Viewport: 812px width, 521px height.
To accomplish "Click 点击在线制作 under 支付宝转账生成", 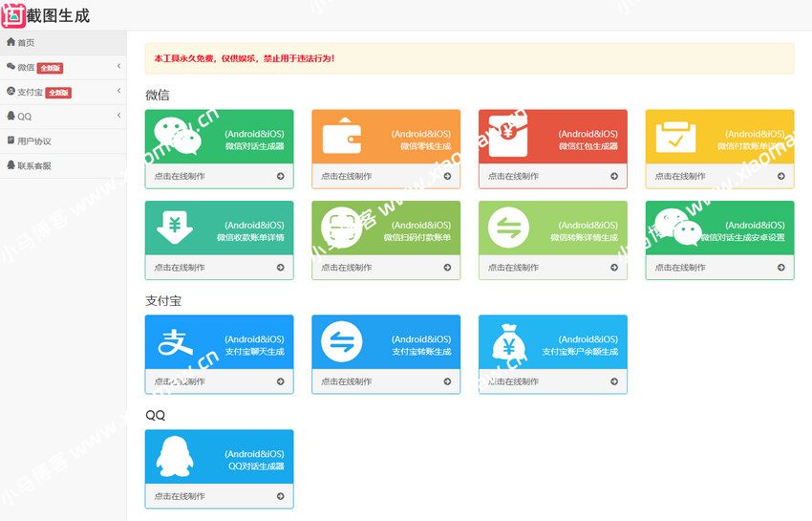I will pyautogui.click(x=347, y=381).
